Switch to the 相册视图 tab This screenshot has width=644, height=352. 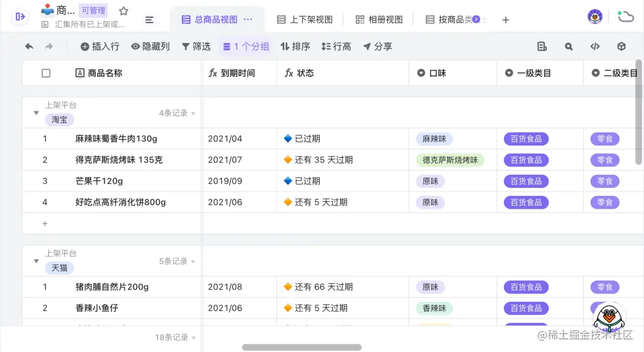(x=379, y=18)
